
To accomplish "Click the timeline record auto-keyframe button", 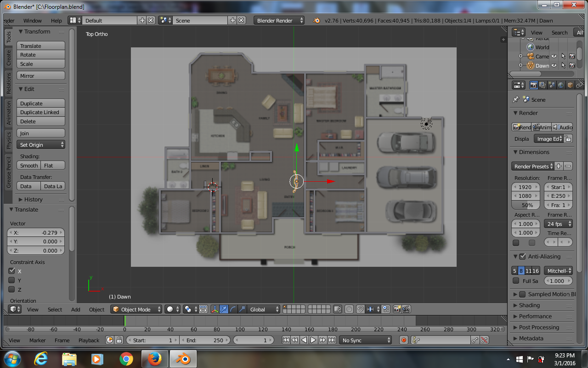I will point(404,340).
